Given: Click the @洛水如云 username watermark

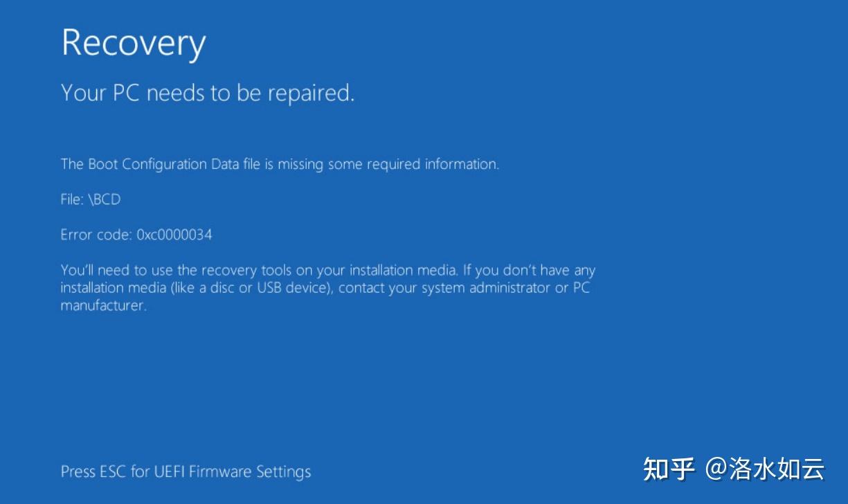Looking at the screenshot, I should pos(765,469).
